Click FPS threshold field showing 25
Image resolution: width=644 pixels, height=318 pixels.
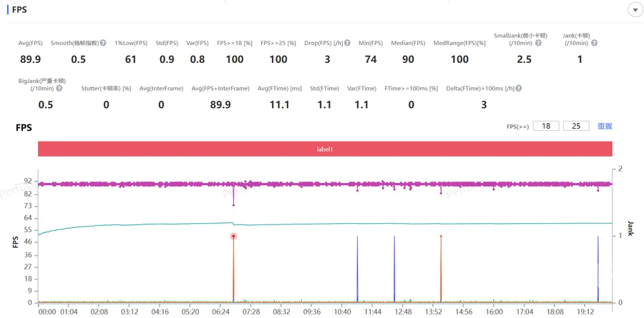pyautogui.click(x=576, y=126)
